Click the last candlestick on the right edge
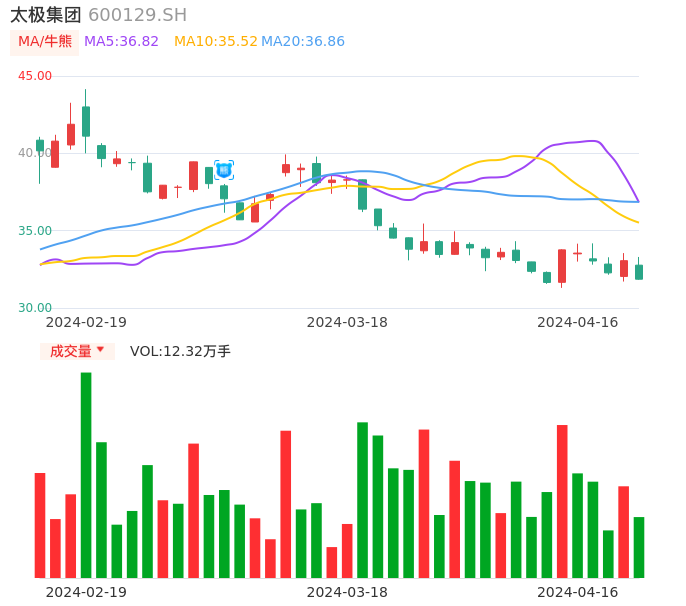The width and height of the screenshot is (686, 606). coord(639,271)
